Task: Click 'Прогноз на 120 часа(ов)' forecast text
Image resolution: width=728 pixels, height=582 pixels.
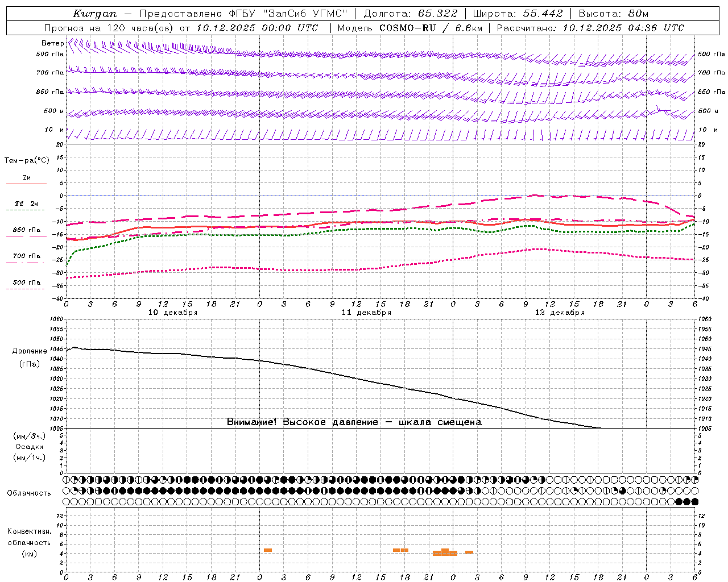Action: [x=110, y=28]
